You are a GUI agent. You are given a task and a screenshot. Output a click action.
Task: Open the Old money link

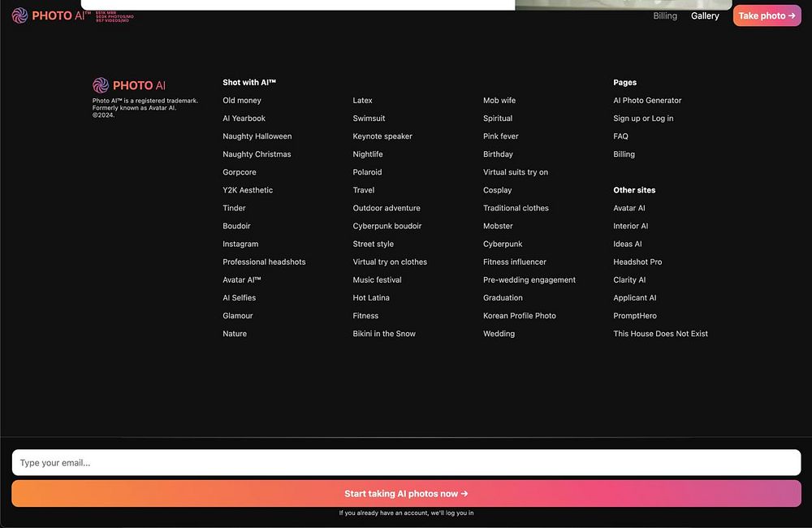[x=242, y=101]
